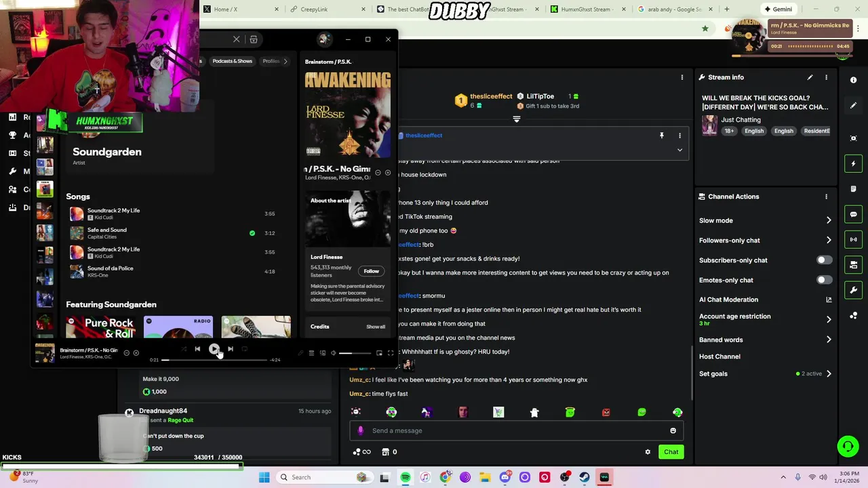Viewport: 868px width, 488px height.
Task: Select Podcasts & Shows filter chip
Action: (232, 61)
